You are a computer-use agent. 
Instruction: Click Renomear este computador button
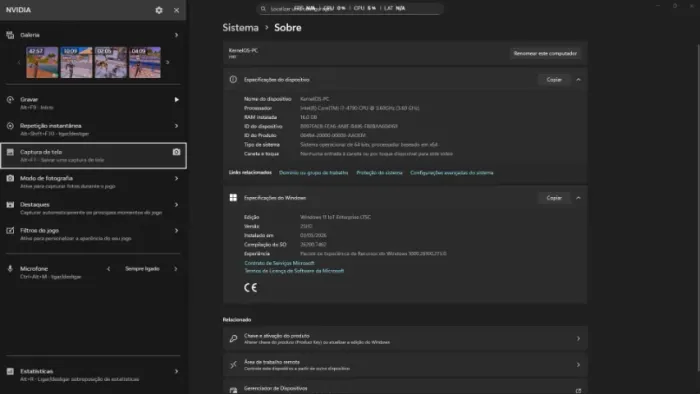pos(545,53)
